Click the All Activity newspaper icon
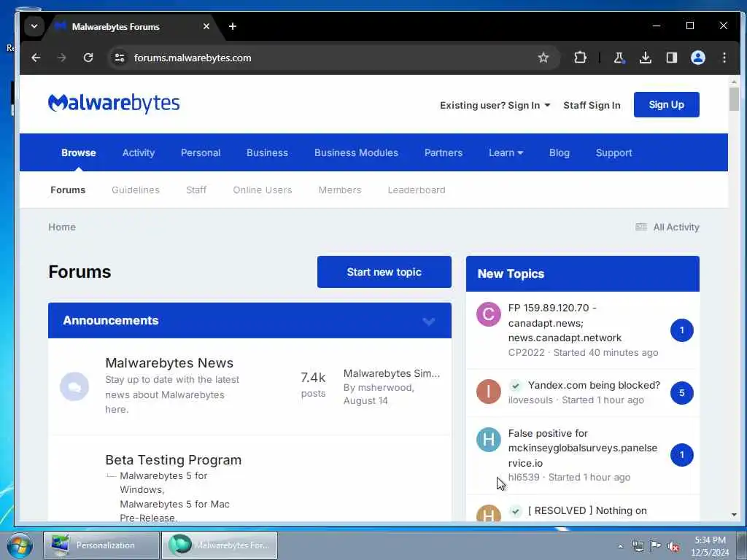Viewport: 747px width, 560px height. point(640,227)
